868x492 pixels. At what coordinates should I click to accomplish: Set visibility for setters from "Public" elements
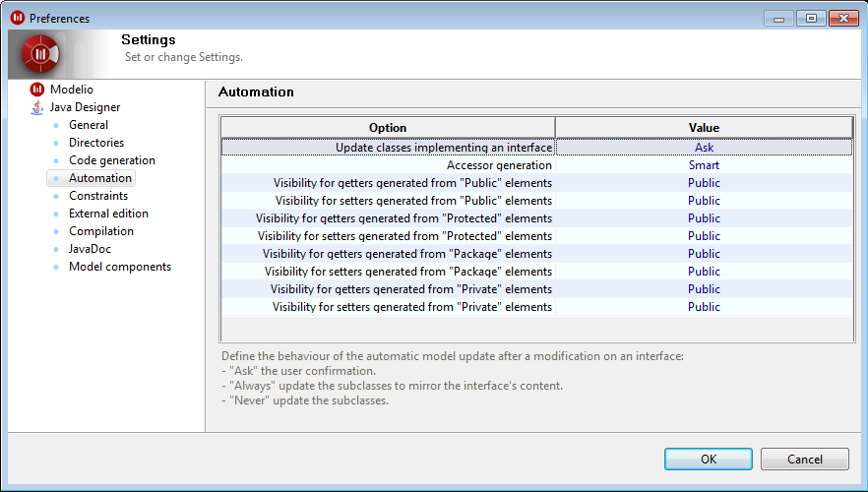[704, 201]
